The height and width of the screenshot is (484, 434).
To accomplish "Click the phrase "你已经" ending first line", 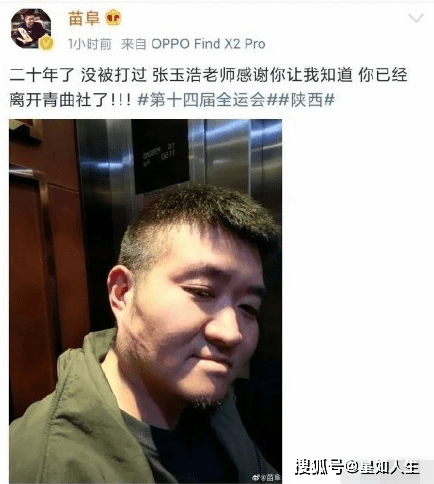I will 383,75.
